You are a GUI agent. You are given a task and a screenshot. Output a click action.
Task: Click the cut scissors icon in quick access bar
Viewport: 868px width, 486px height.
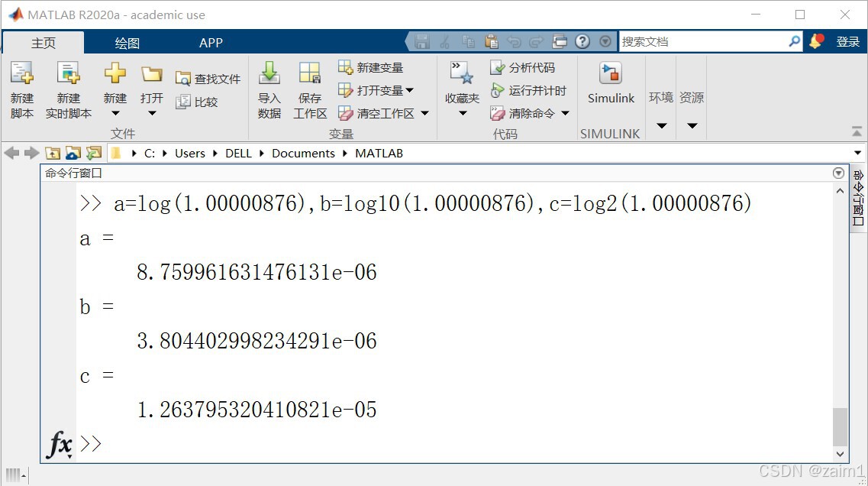[445, 41]
